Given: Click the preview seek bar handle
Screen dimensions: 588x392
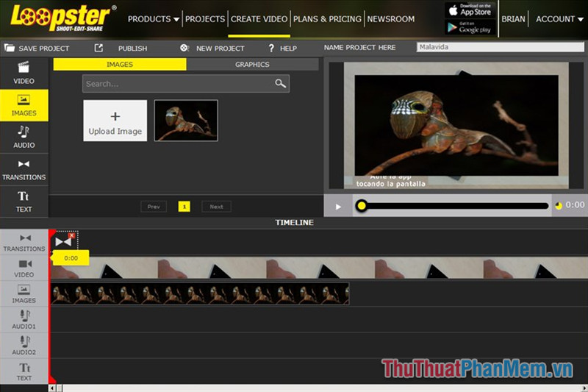Looking at the screenshot, I should point(362,206).
